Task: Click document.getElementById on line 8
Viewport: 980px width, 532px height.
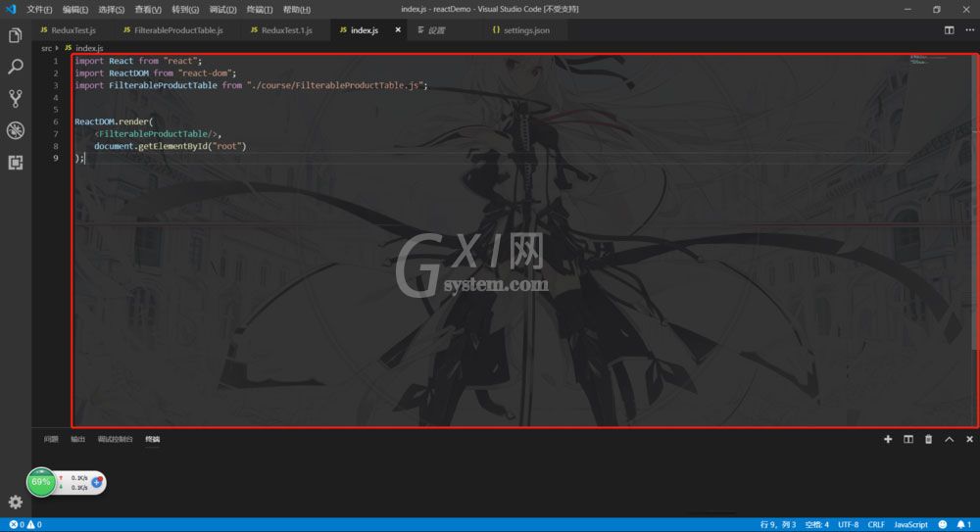Action: (x=151, y=146)
